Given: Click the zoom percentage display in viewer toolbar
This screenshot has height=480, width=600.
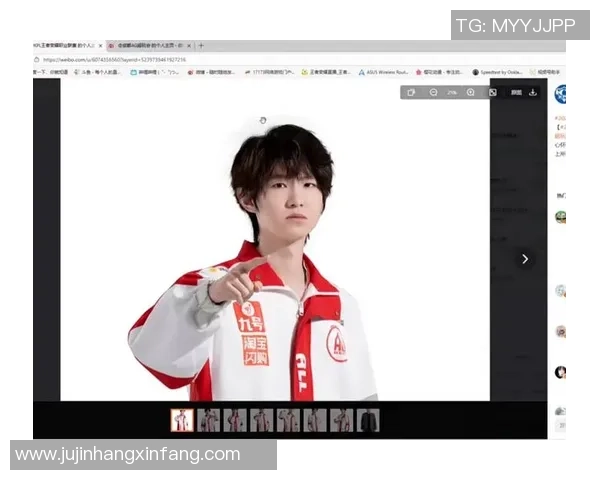Looking at the screenshot, I should pyautogui.click(x=452, y=92).
